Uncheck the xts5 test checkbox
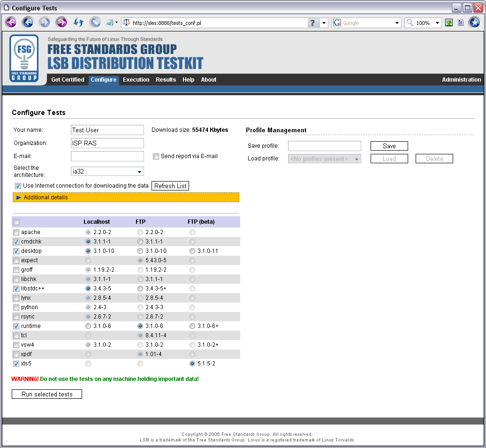486x448 pixels. pyautogui.click(x=16, y=364)
